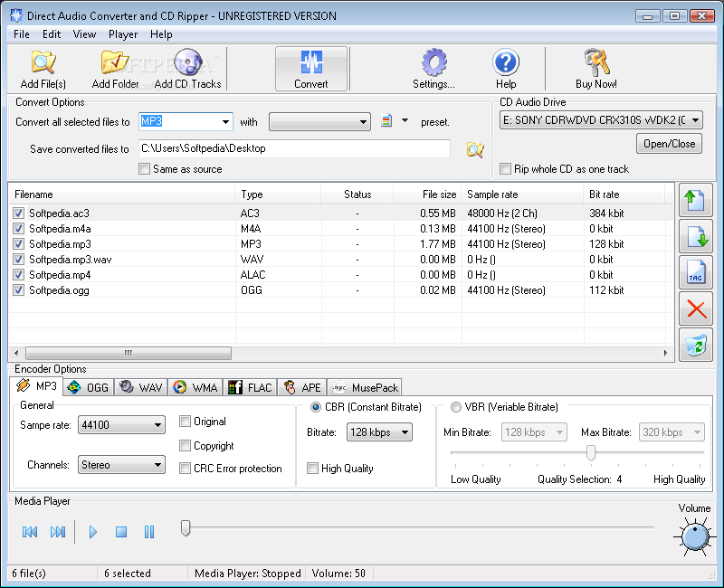Open the Bitrate 128 kbps dropdown

pyautogui.click(x=379, y=432)
